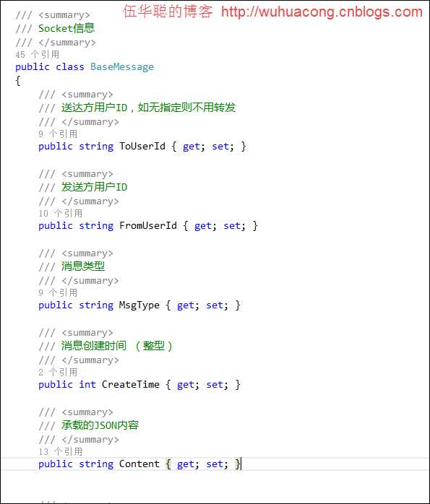This screenshot has height=504, width=430.
Task: Click the 'public' keyword on the MsgType line
Action: 56,305
